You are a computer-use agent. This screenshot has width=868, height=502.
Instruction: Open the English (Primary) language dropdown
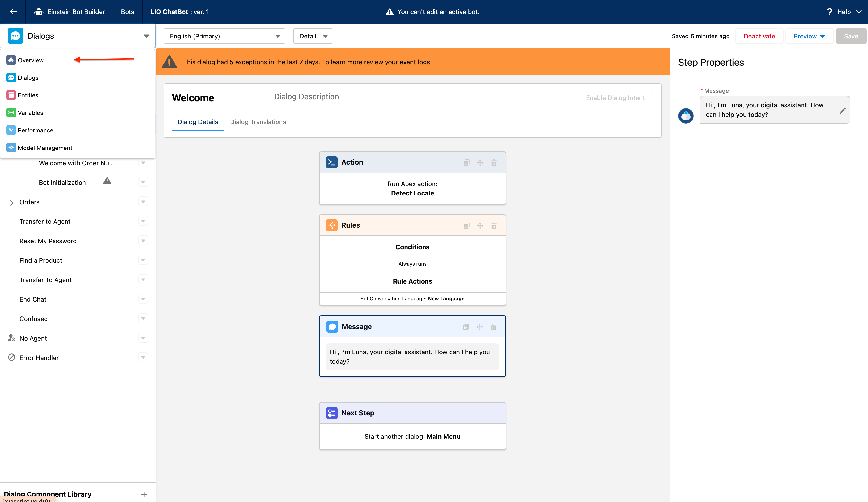[224, 36]
